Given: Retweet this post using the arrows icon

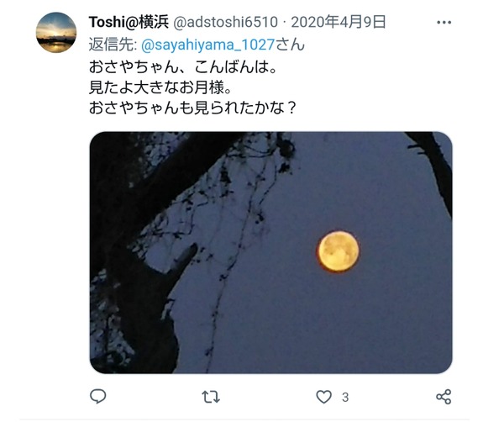Looking at the screenshot, I should point(211,397).
